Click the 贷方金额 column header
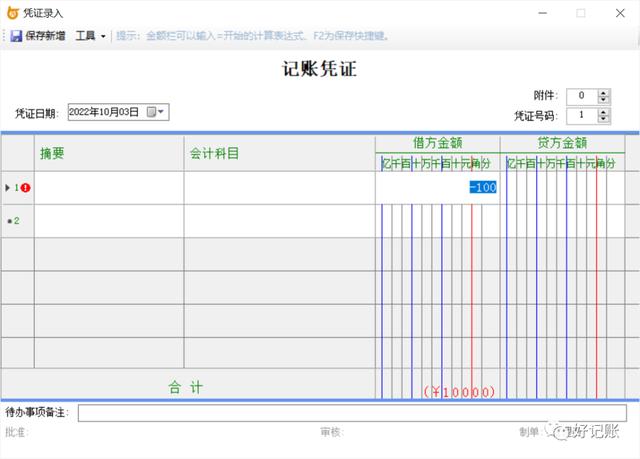Screen dimensions: 640x459 pyautogui.click(x=562, y=143)
